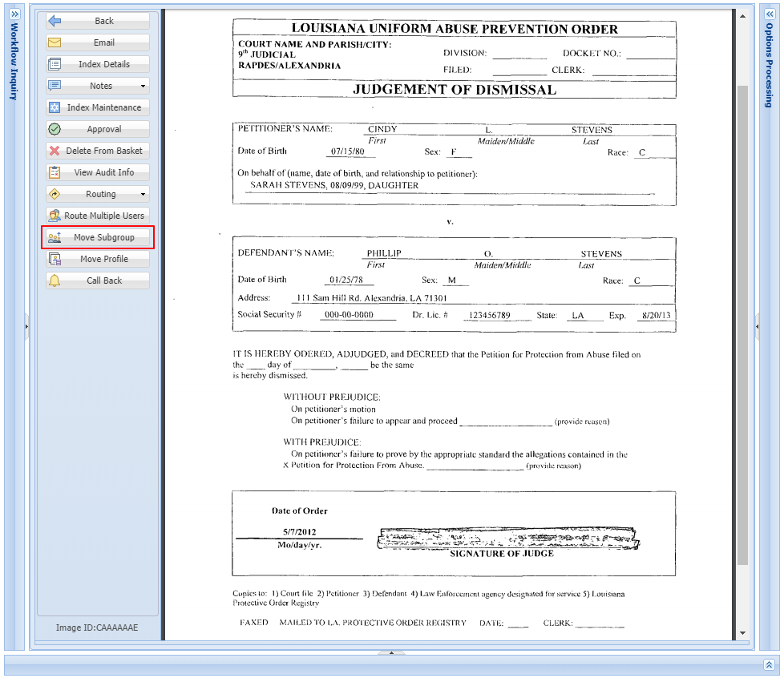Click the Email envelope icon
Image resolution: width=784 pixels, height=678 pixels.
(55, 42)
